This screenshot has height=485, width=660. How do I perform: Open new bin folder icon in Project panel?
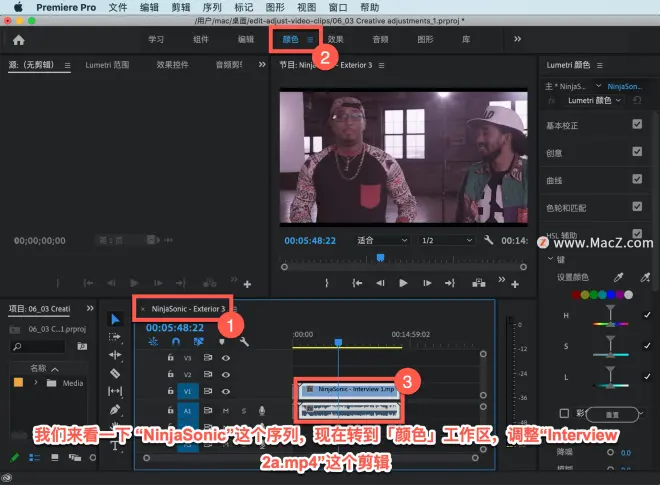coord(82,346)
